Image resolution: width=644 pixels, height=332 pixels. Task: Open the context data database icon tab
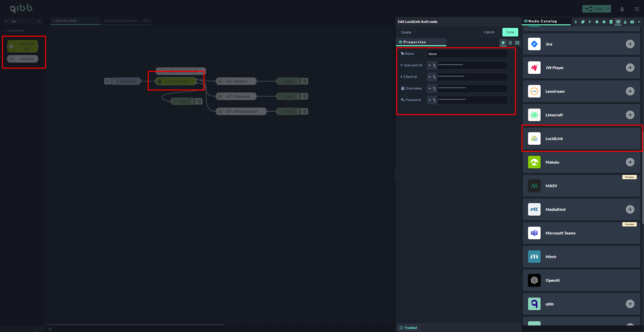click(x=611, y=22)
